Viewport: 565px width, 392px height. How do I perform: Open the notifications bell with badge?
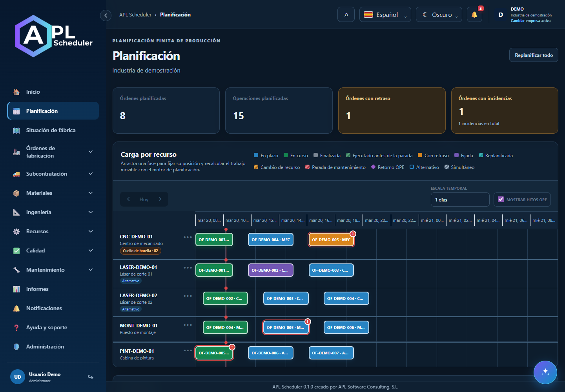[x=474, y=15]
